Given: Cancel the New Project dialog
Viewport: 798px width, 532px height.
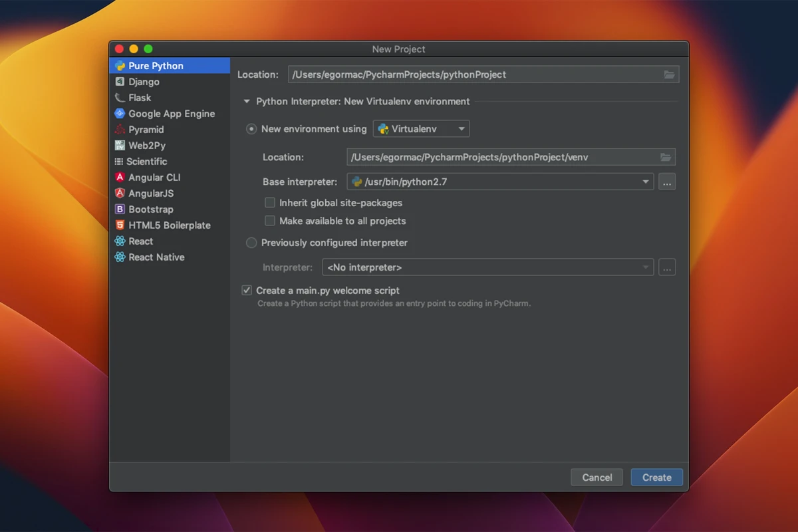Looking at the screenshot, I should point(597,477).
